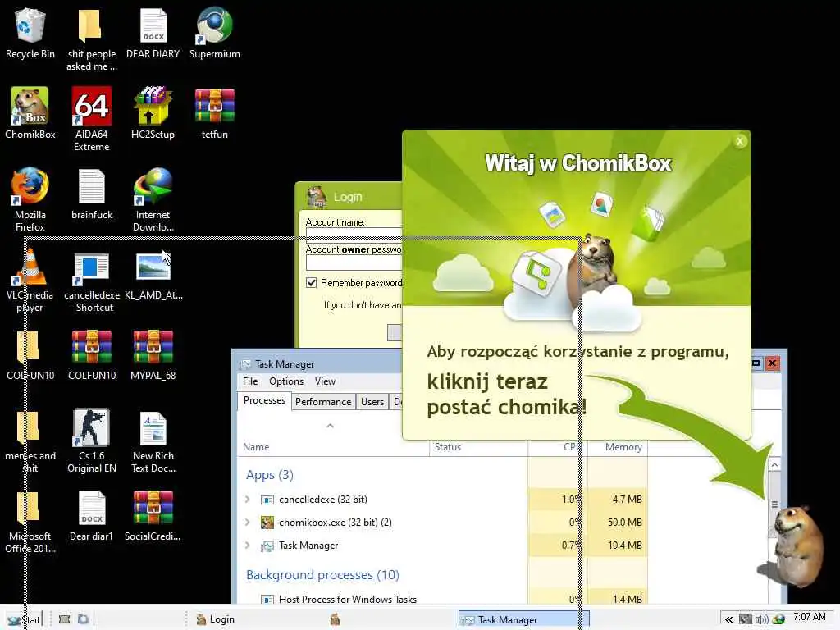Viewport: 840px width, 630px height.
Task: Click the Task Manager scrollbar up arrow
Action: (x=774, y=465)
